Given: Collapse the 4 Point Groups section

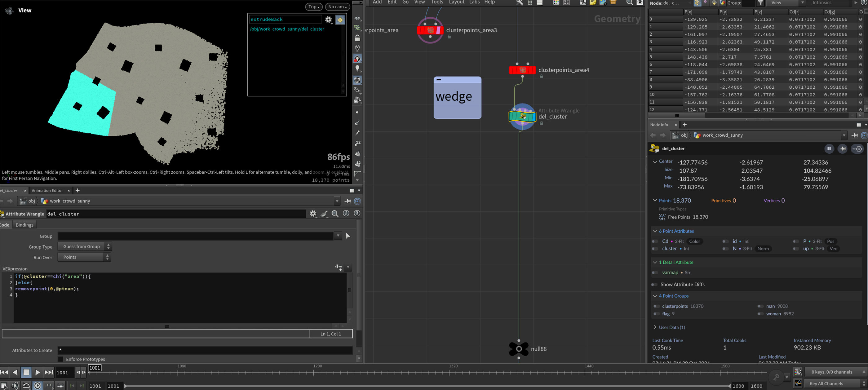Looking at the screenshot, I should 655,296.
